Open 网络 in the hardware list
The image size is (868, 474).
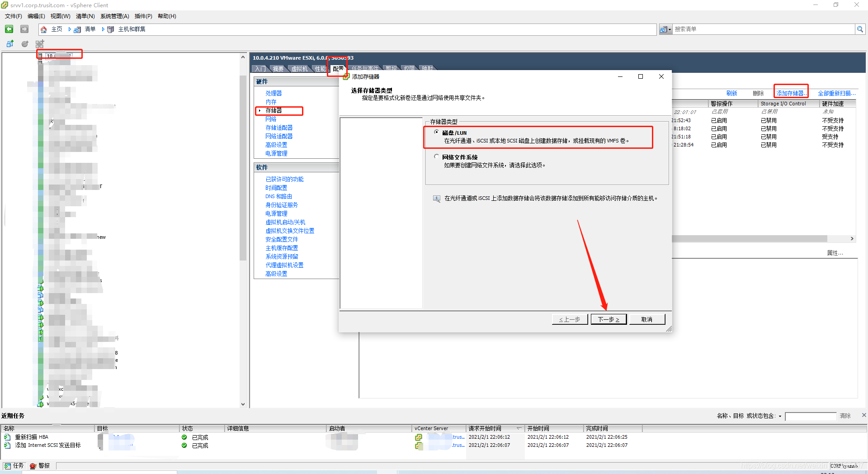pos(271,119)
